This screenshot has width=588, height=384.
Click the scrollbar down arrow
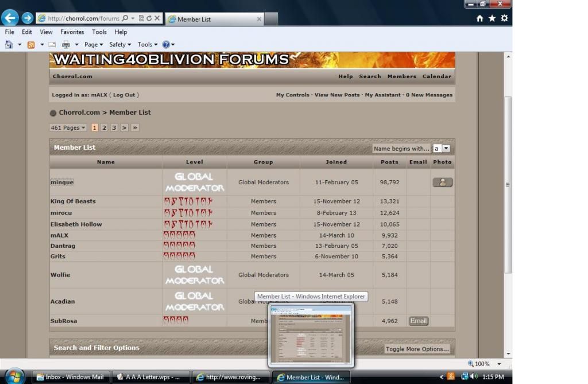coord(508,354)
